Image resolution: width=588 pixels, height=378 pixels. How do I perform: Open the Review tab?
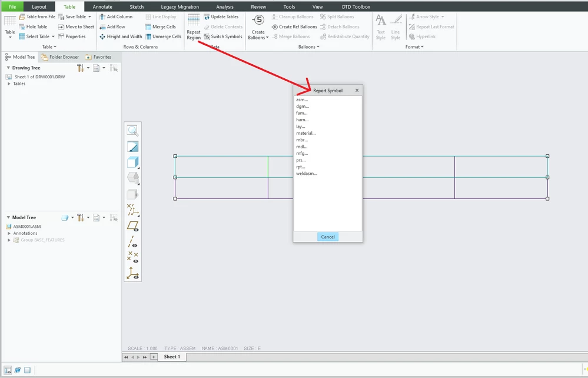(x=258, y=6)
